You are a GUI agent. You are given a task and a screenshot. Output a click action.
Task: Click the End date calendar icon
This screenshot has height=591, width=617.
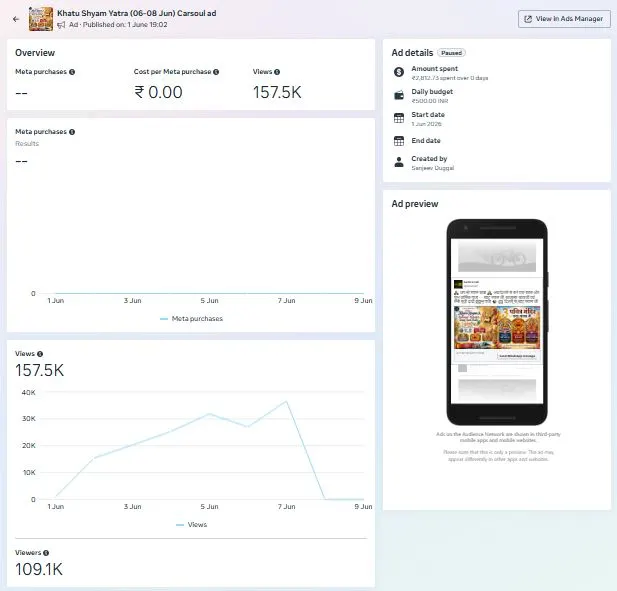pos(399,141)
